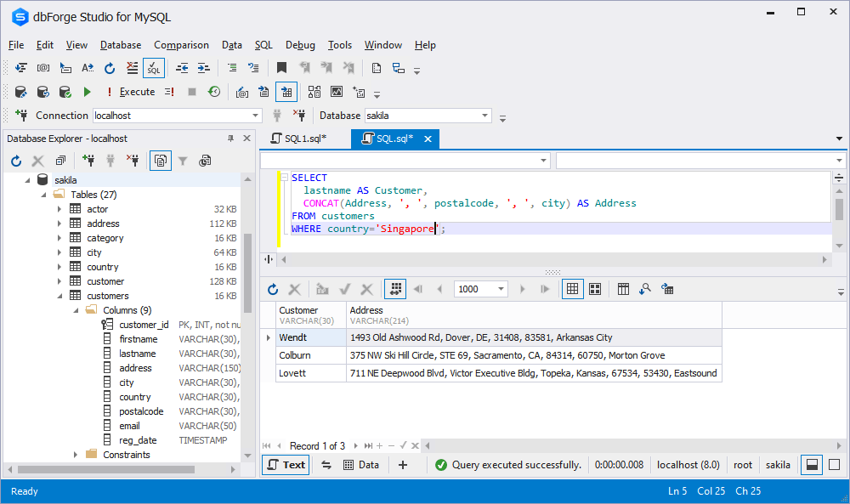
Task: Click the SQL editor vertical scrollbar
Action: tap(839, 209)
